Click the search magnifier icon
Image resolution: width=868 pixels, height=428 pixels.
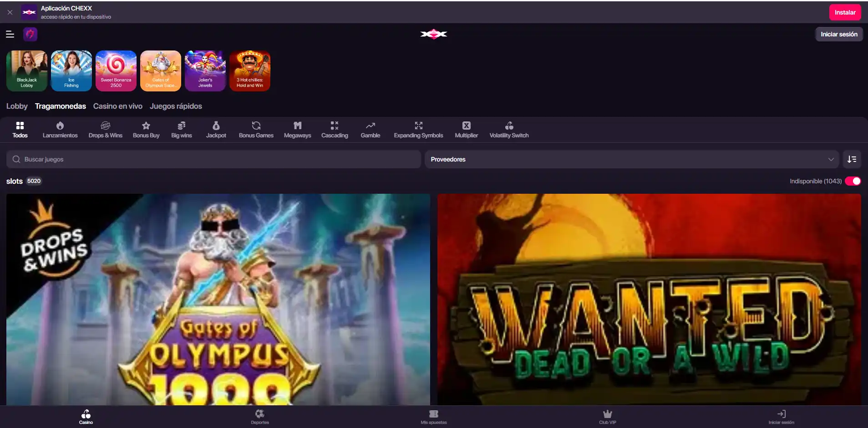click(x=16, y=159)
